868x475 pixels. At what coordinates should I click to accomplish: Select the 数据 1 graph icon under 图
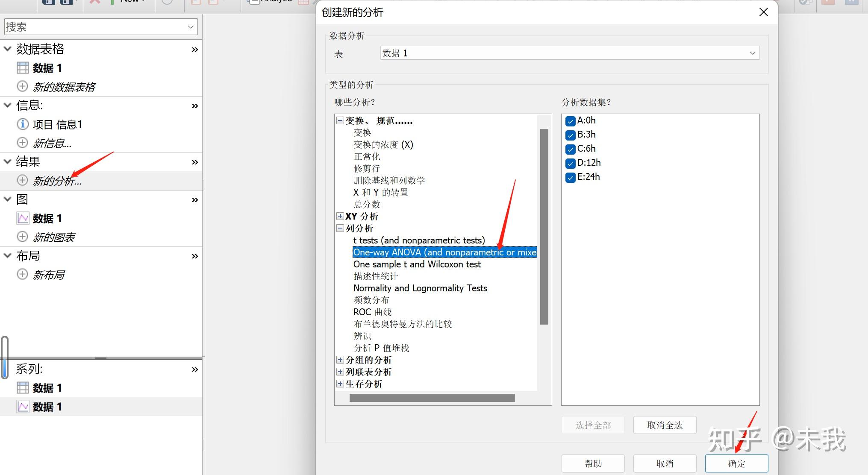tap(23, 218)
